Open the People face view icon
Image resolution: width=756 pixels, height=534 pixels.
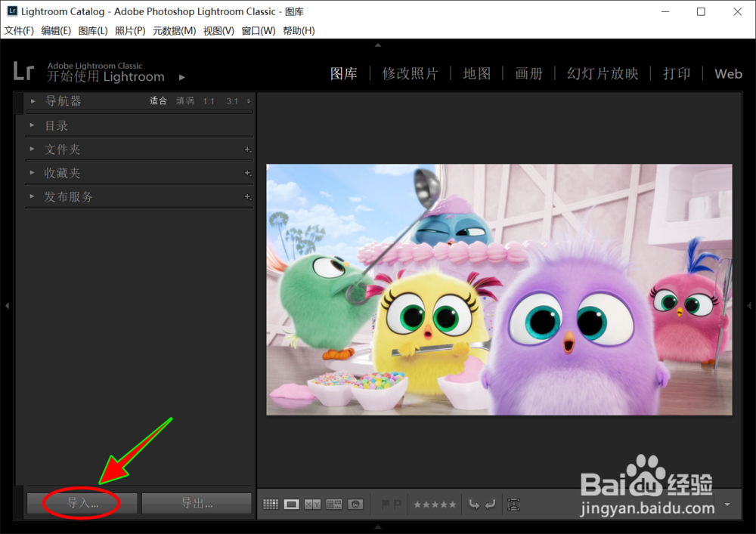click(x=355, y=504)
